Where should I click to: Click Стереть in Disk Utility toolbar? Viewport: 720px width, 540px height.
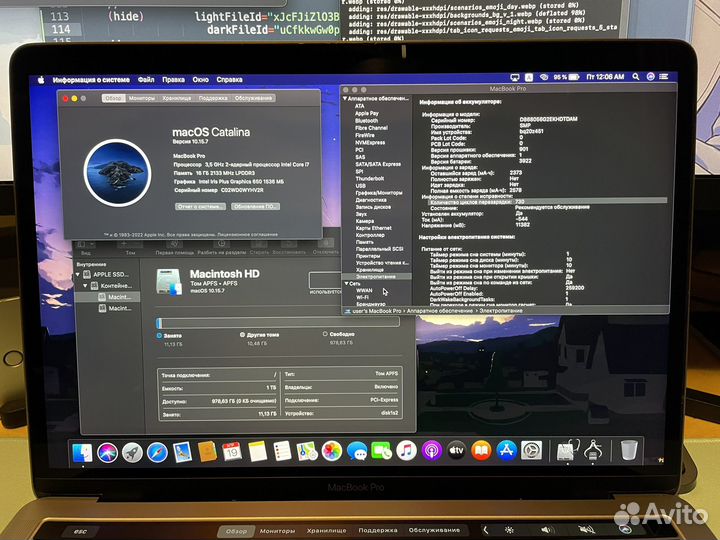click(x=259, y=247)
